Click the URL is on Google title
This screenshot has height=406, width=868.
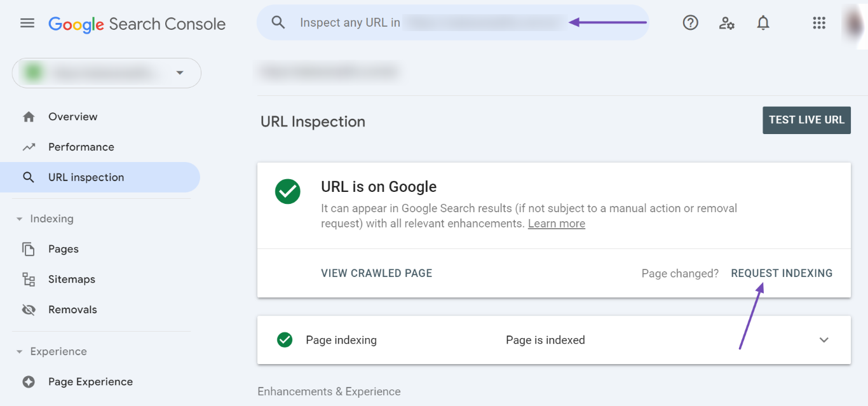379,187
